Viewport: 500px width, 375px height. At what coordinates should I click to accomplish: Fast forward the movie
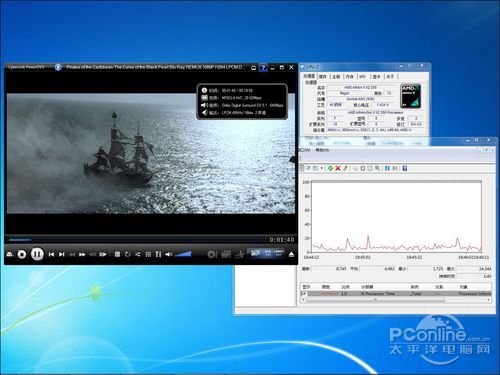pos(82,254)
